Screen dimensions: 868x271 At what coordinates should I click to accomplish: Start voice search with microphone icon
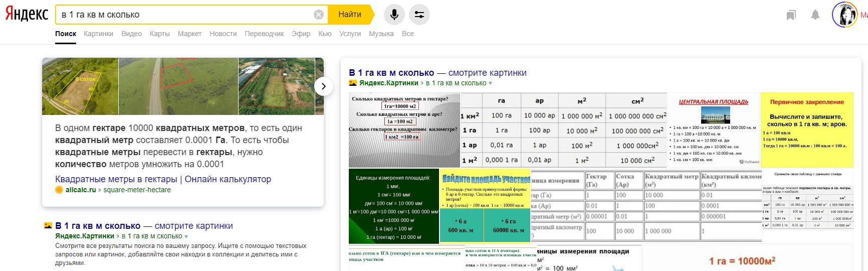[x=394, y=15]
